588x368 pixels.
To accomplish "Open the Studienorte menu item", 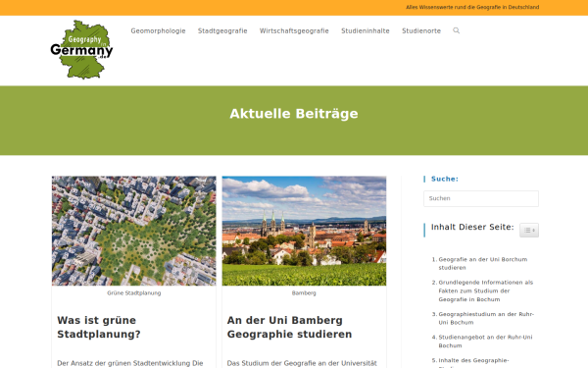I will coord(421,30).
